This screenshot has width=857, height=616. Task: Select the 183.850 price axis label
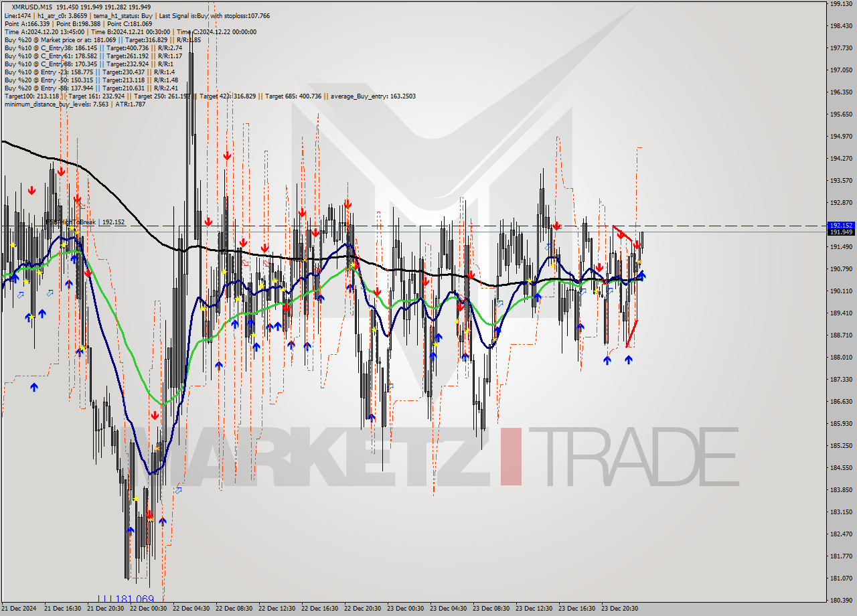tap(840, 489)
